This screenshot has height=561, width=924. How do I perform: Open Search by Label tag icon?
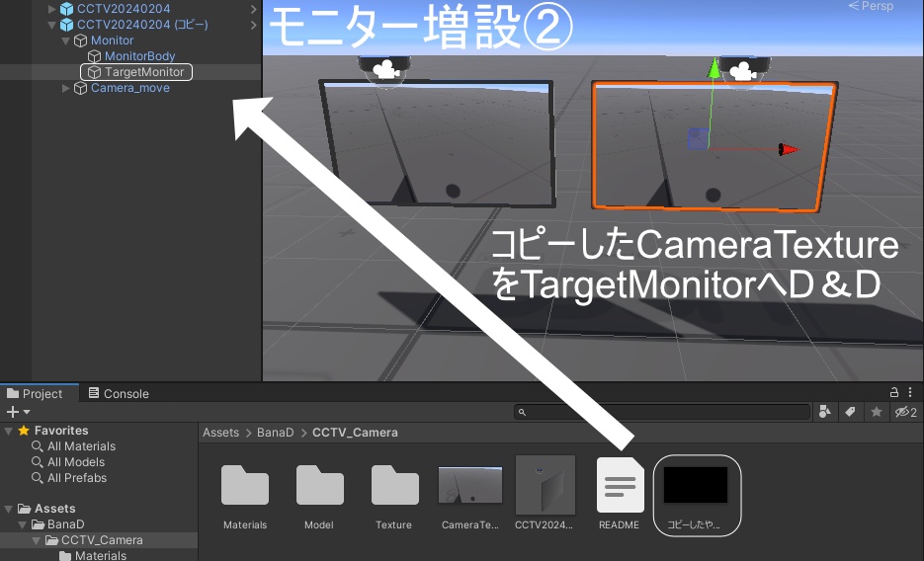850,412
